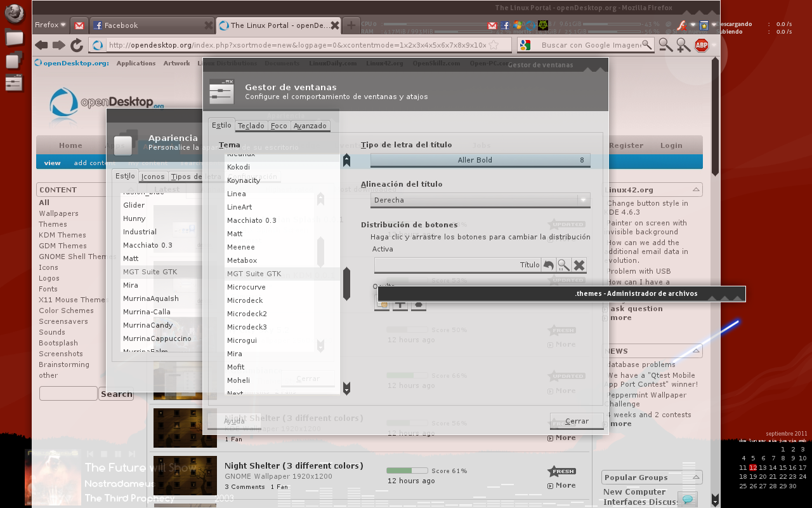Click the undo-arrow button in Activa layout
Image resolution: width=812 pixels, height=508 pixels.
pyautogui.click(x=549, y=265)
